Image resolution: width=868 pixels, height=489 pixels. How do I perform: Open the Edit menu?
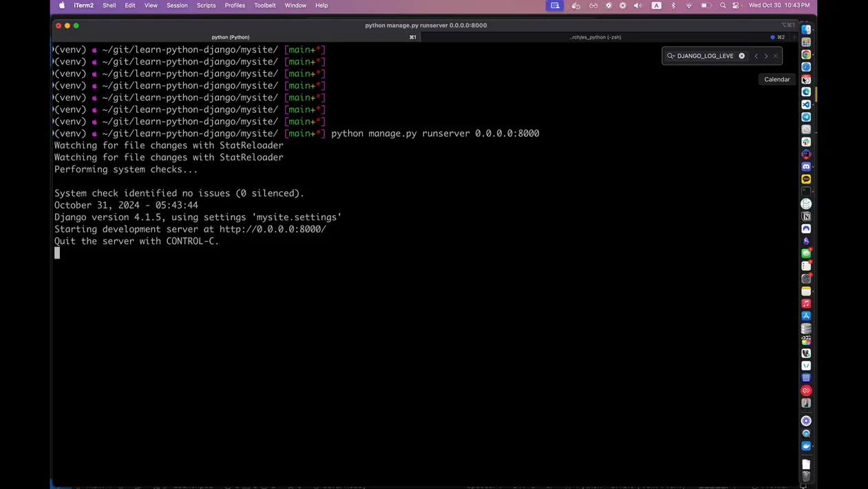coord(130,6)
